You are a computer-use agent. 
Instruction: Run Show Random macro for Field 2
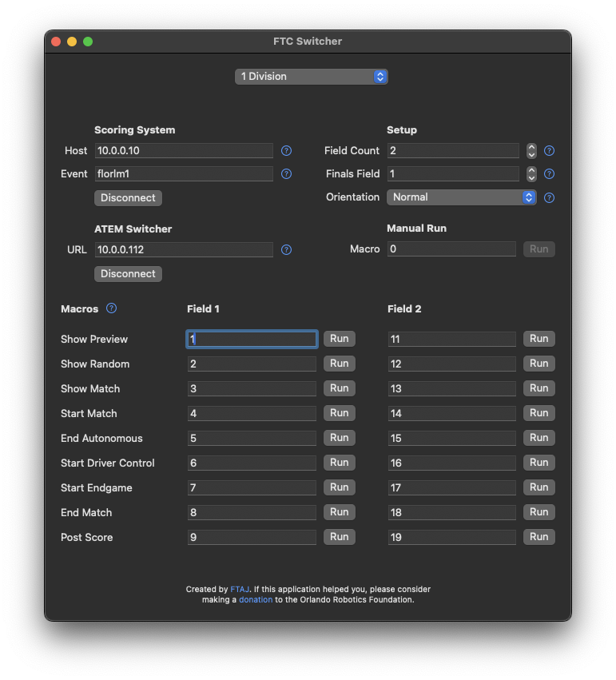[x=539, y=364]
